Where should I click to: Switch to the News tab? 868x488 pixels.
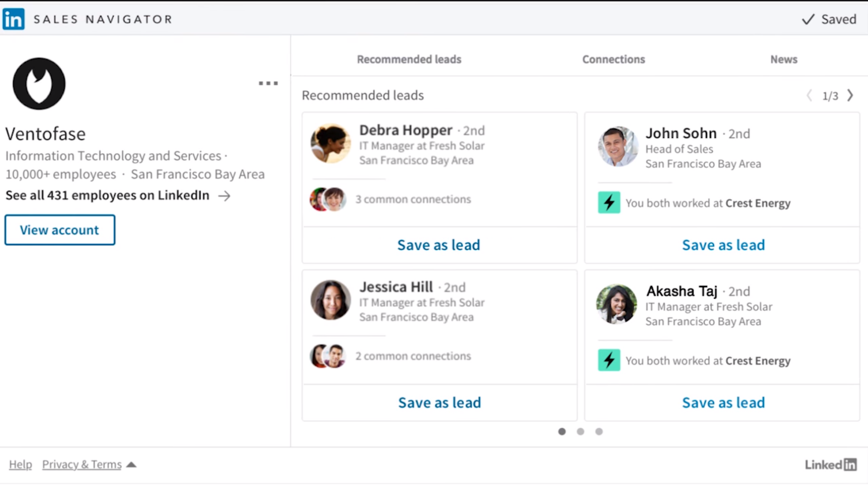tap(784, 59)
